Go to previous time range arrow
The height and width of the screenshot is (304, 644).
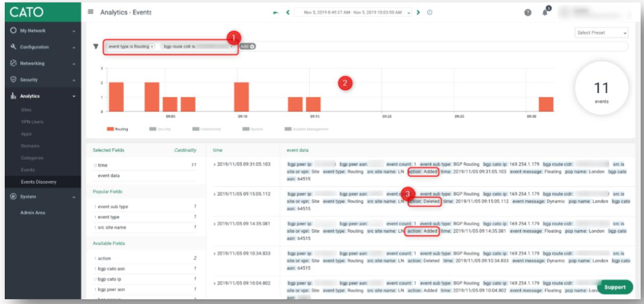pyautogui.click(x=288, y=12)
